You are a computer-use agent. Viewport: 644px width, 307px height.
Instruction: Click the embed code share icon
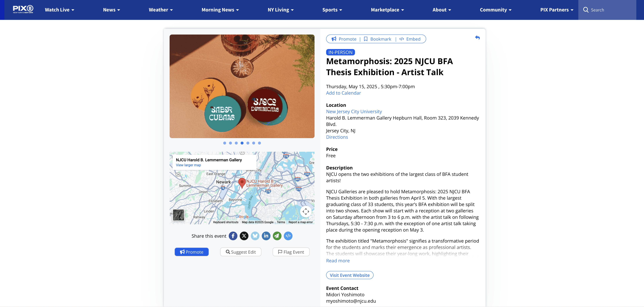pos(288,236)
